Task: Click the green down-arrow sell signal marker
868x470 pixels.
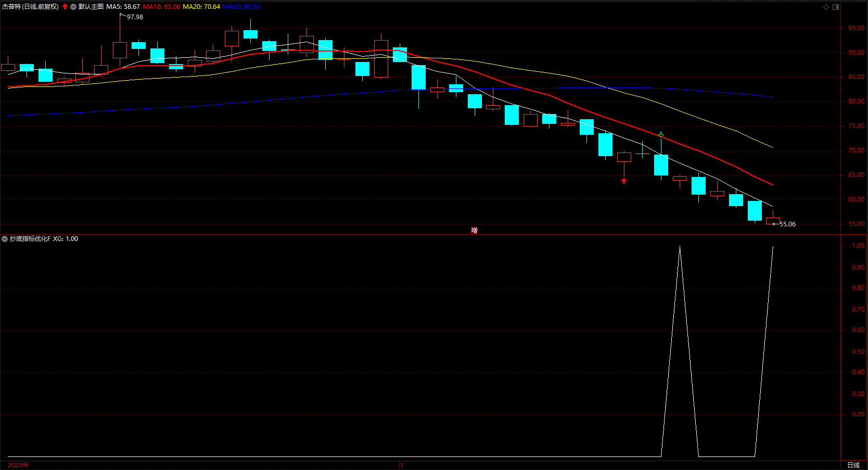Action: pyautogui.click(x=661, y=134)
